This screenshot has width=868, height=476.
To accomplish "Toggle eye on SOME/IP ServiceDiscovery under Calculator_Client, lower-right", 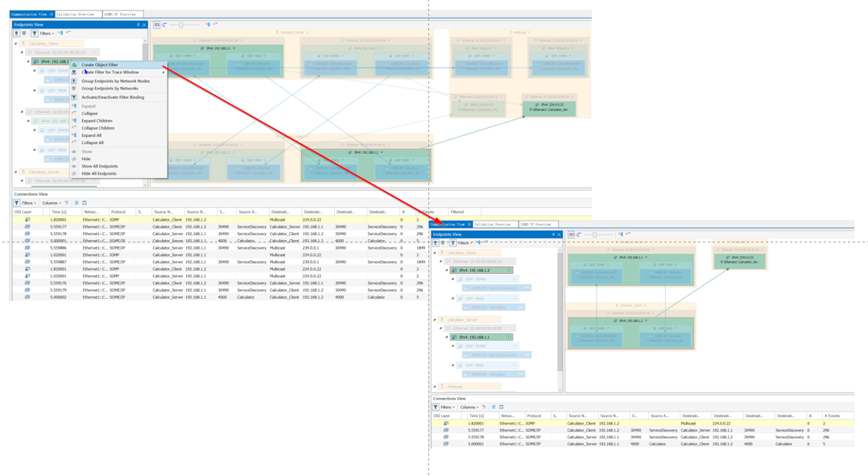I will point(527,288).
